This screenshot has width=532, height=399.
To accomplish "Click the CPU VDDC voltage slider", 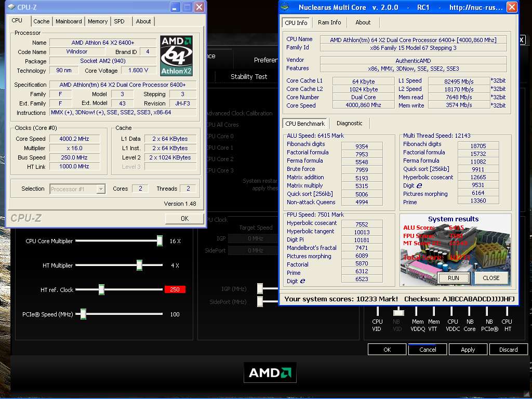I will point(451,311).
